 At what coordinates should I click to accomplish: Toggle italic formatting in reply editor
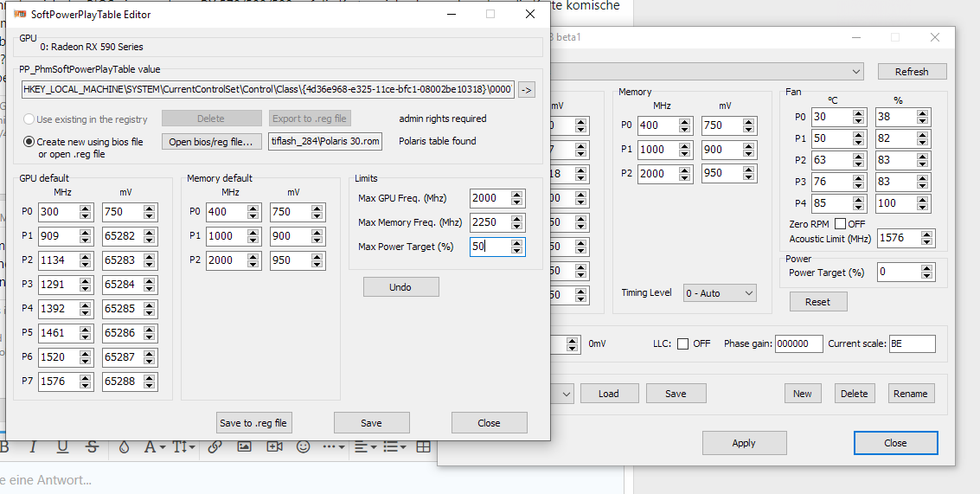[x=33, y=447]
